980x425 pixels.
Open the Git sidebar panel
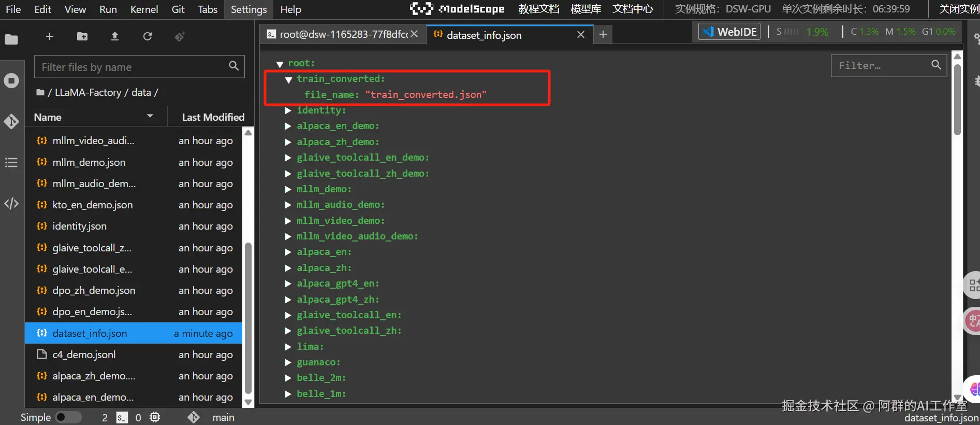point(11,121)
